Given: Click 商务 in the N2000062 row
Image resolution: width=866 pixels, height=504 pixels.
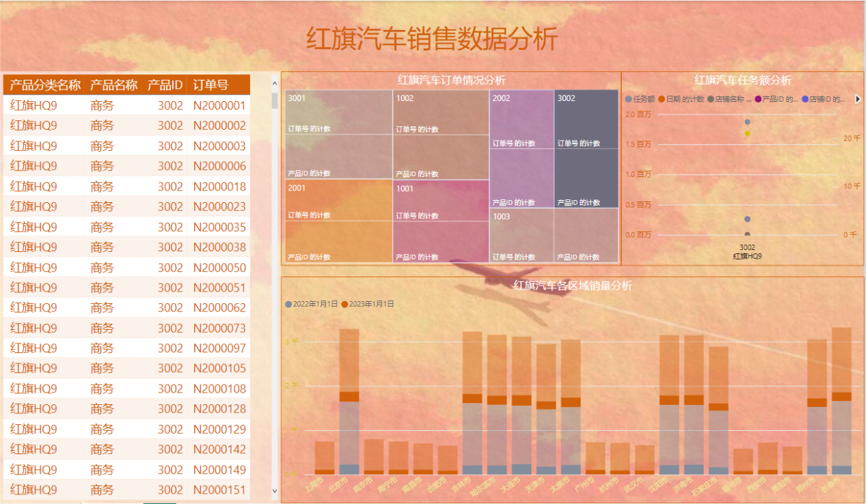Looking at the screenshot, I should point(102,307).
